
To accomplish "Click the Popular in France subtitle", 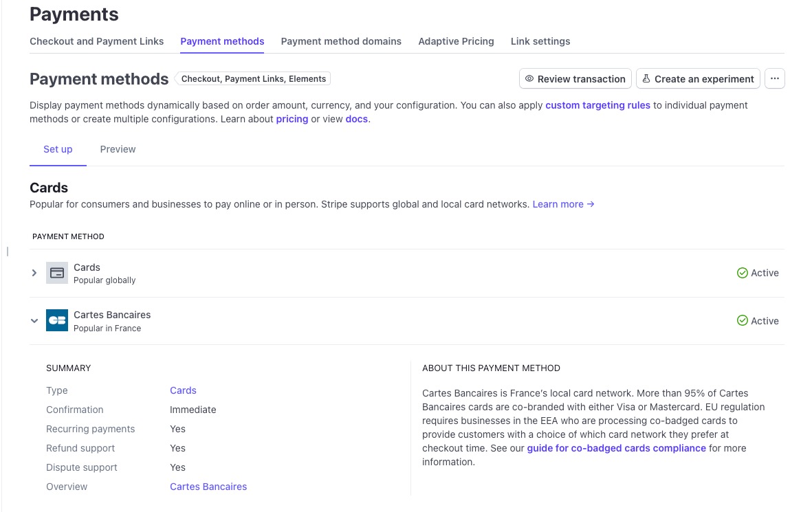I will [107, 329].
